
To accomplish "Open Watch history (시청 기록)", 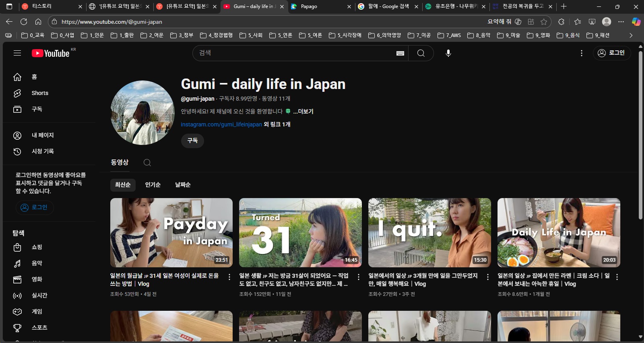I will 49,151.
